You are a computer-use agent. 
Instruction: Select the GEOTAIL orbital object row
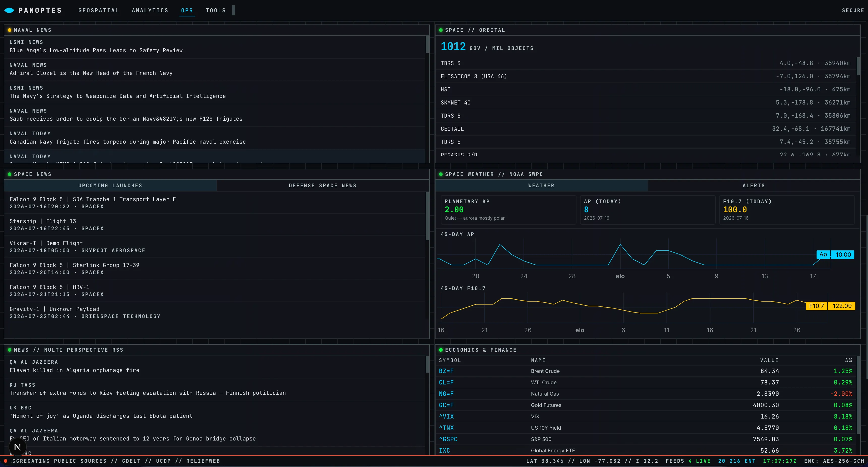click(646, 129)
